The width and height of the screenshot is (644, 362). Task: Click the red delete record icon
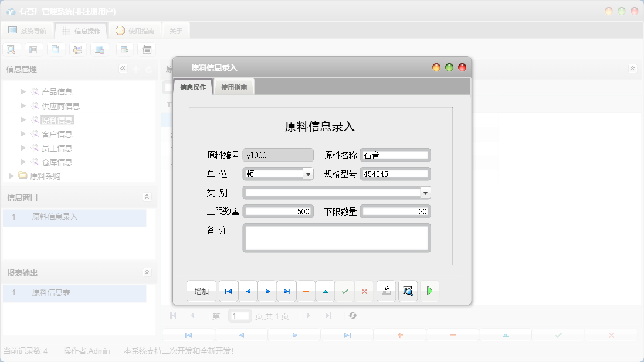click(x=306, y=291)
